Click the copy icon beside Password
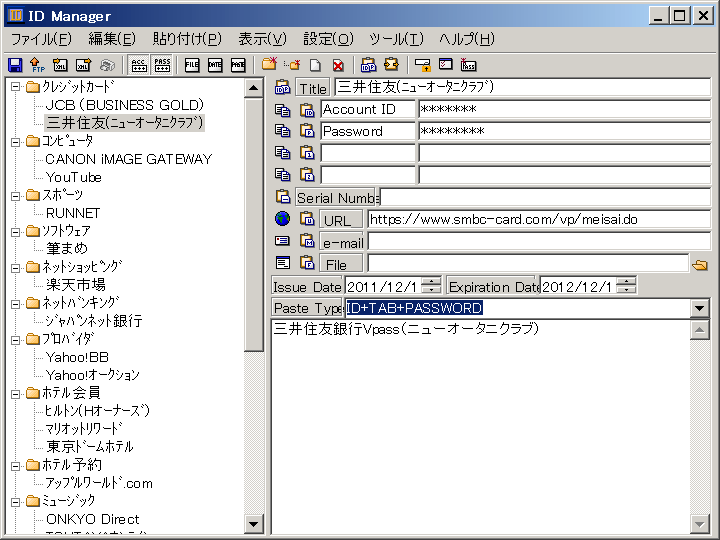This screenshot has width=720, height=540. (282, 131)
